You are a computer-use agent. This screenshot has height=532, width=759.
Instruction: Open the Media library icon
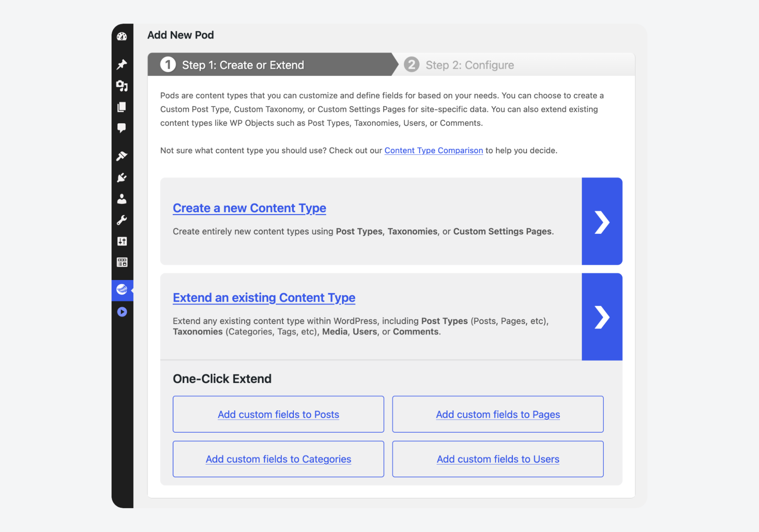122,86
